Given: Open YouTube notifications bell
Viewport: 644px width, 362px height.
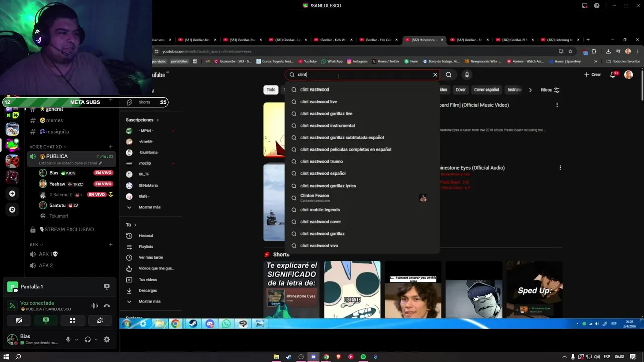Looking at the screenshot, I should [x=613, y=75].
